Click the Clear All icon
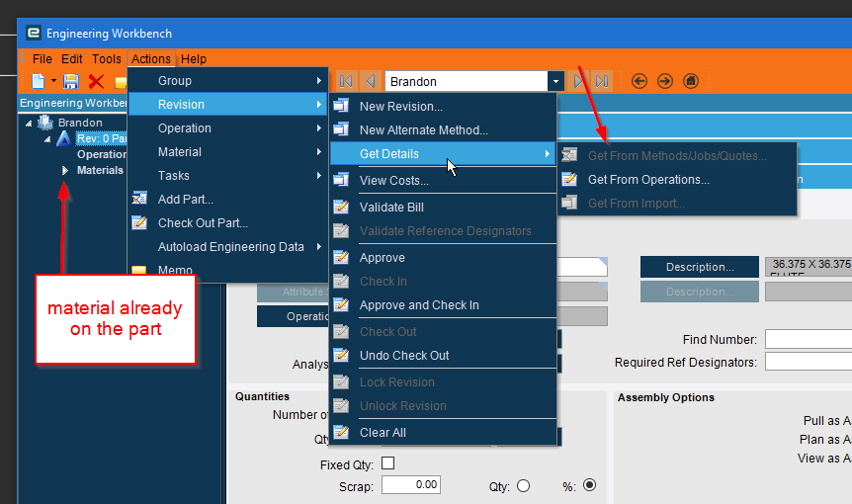The height and width of the screenshot is (504, 852). 341,432
